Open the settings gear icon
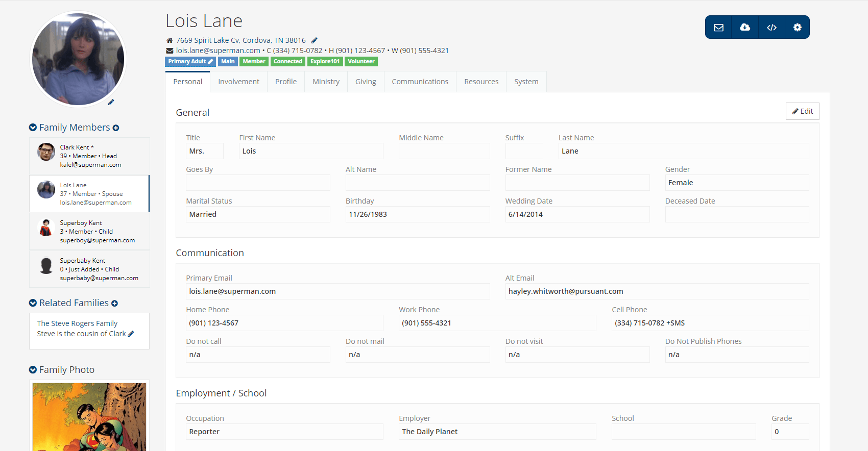 [797, 28]
